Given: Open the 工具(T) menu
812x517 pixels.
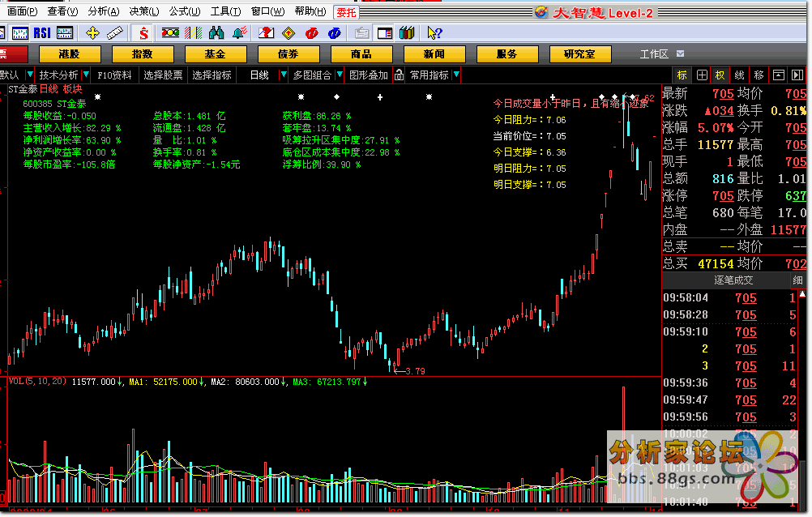Looking at the screenshot, I should pos(225,11).
